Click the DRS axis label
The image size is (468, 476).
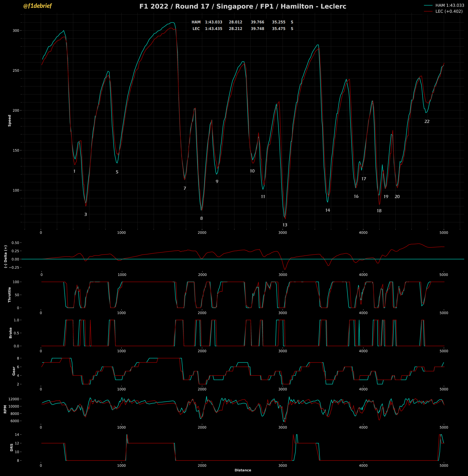tap(11, 447)
